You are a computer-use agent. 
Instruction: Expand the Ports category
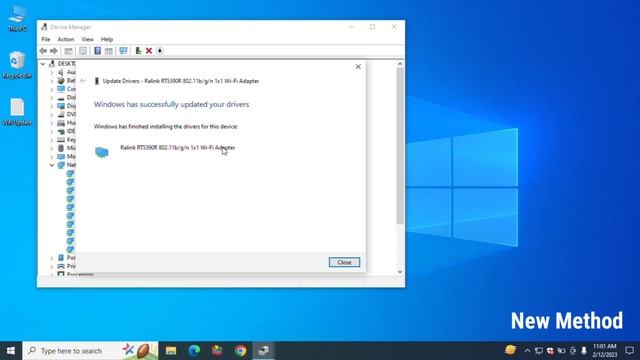tap(52, 258)
